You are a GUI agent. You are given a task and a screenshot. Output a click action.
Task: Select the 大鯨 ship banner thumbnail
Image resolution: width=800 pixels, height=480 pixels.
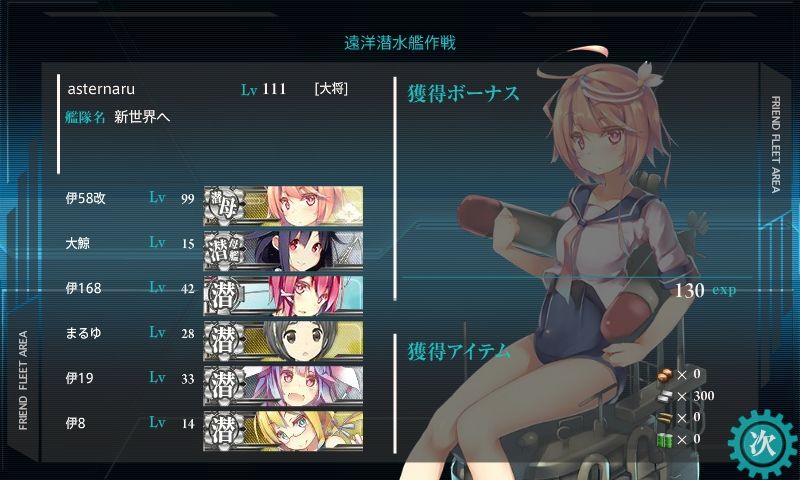283,250
